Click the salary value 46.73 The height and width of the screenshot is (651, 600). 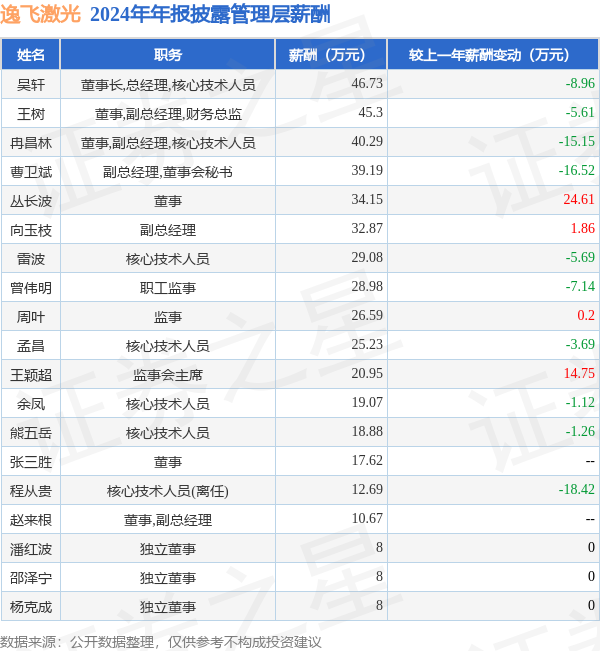click(367, 83)
